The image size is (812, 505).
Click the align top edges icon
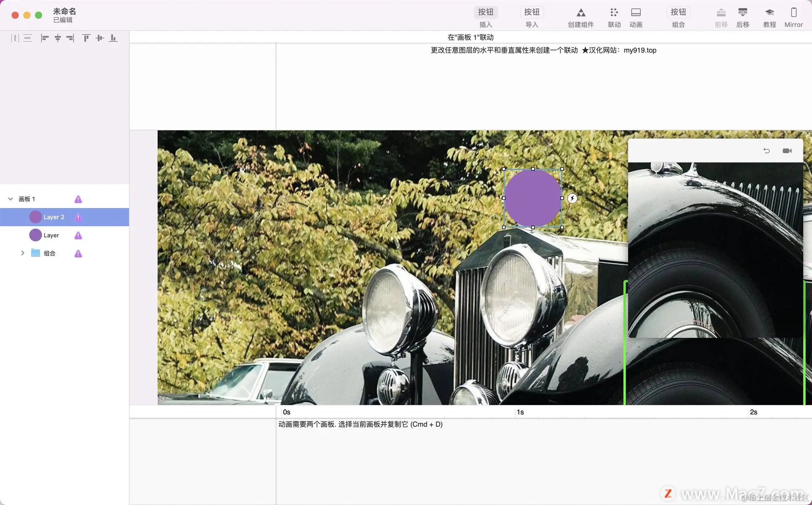point(86,38)
